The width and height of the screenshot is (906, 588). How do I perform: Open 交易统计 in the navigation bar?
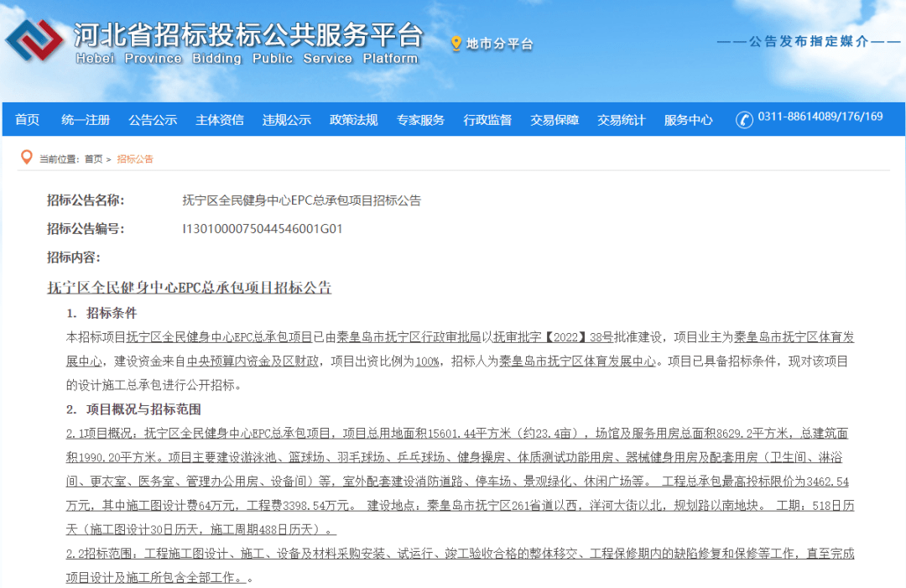tap(621, 120)
